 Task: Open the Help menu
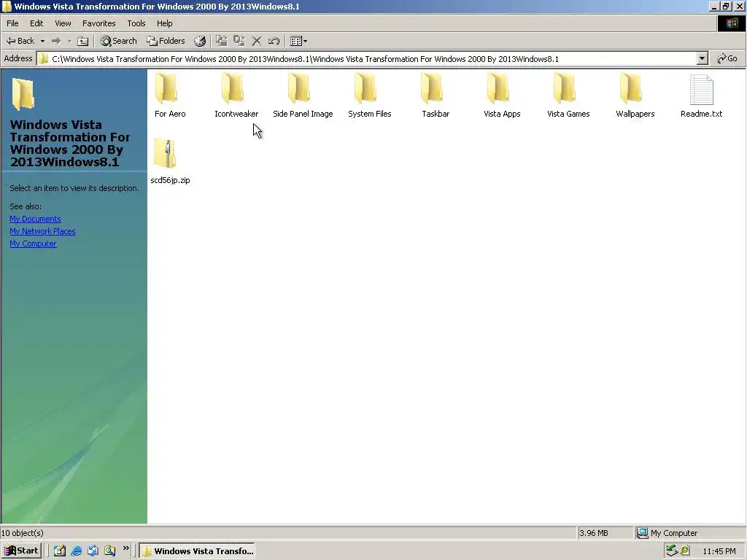[x=164, y=23]
